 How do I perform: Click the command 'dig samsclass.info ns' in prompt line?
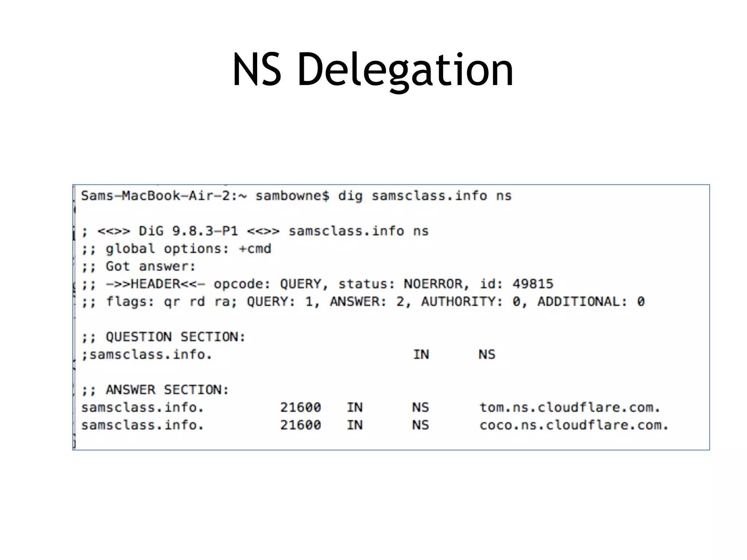[x=425, y=196]
